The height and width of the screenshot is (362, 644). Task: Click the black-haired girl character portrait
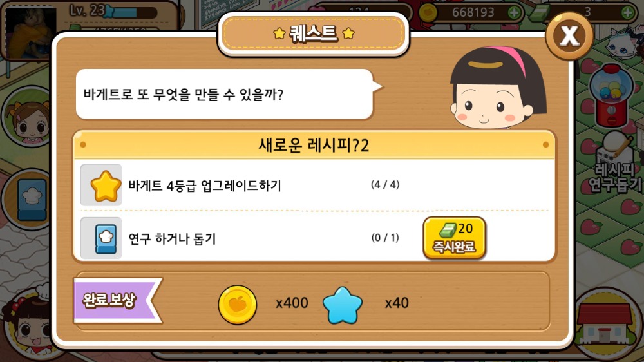498,88
